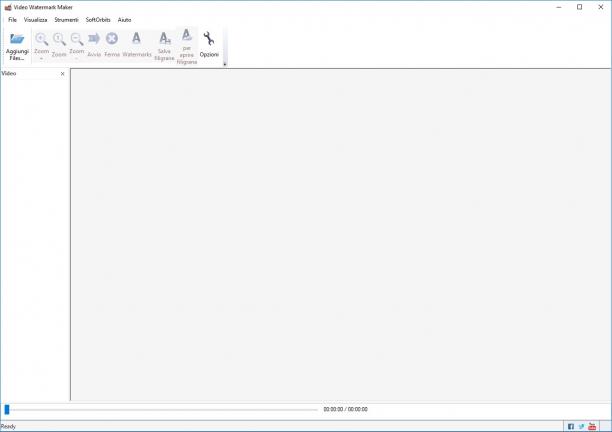Image resolution: width=612 pixels, height=432 pixels.
Task: Open the Facebook link in status bar
Action: pos(571,426)
